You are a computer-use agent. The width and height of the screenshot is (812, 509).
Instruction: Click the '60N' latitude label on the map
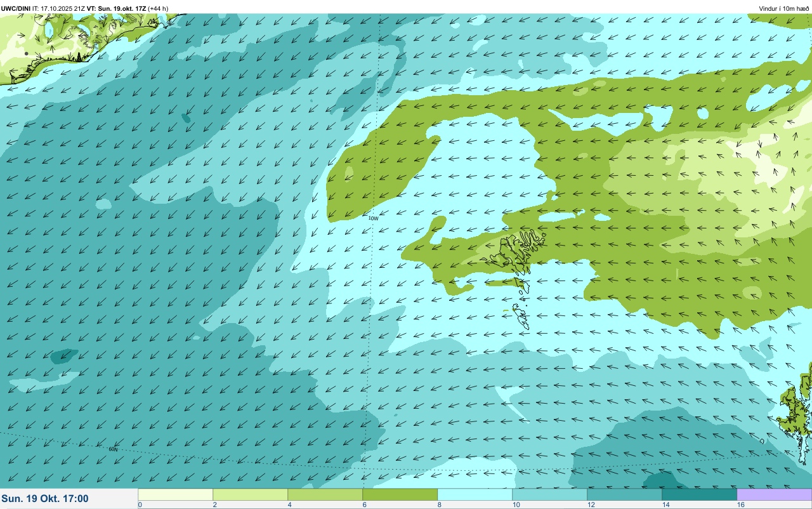pos(113,449)
